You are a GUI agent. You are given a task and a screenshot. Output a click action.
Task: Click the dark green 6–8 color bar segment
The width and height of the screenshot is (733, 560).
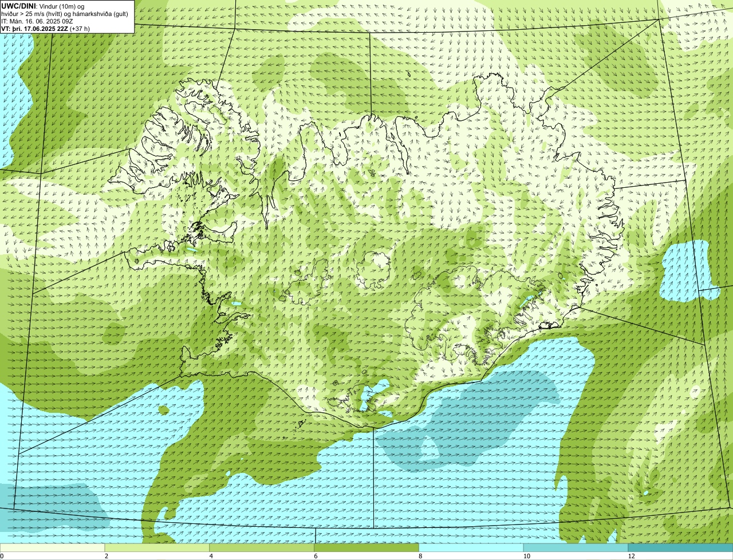[367, 547]
